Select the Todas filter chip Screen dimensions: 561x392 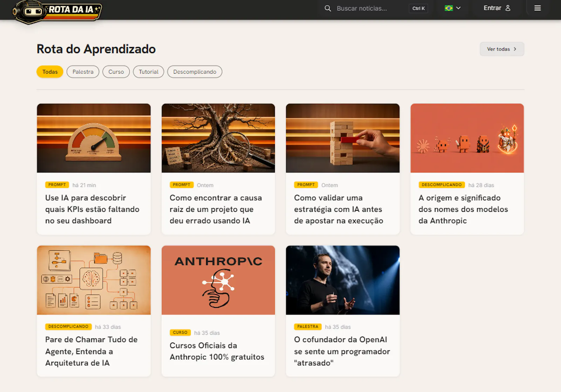pos(50,72)
